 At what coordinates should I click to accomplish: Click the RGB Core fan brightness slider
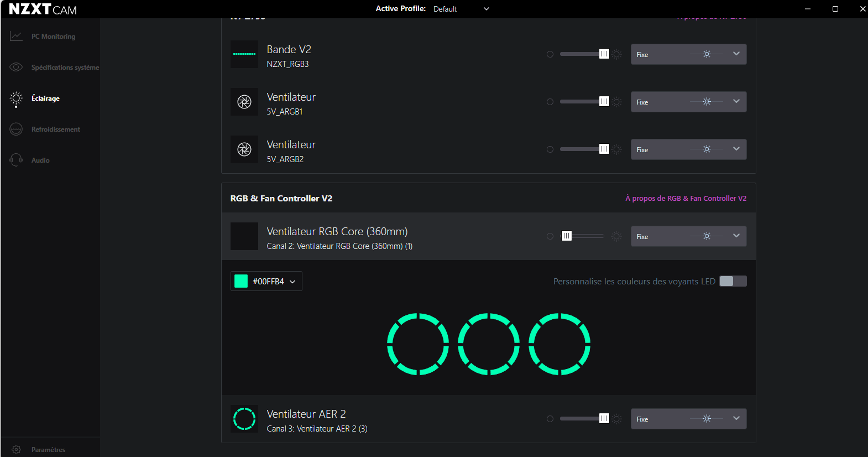(x=583, y=236)
